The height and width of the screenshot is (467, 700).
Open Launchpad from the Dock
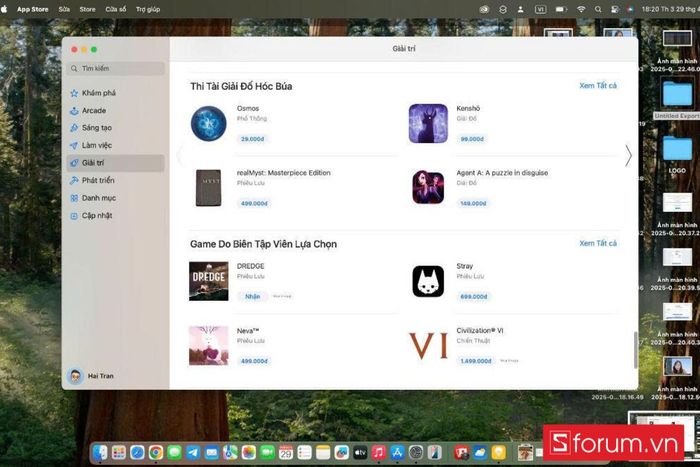118,453
